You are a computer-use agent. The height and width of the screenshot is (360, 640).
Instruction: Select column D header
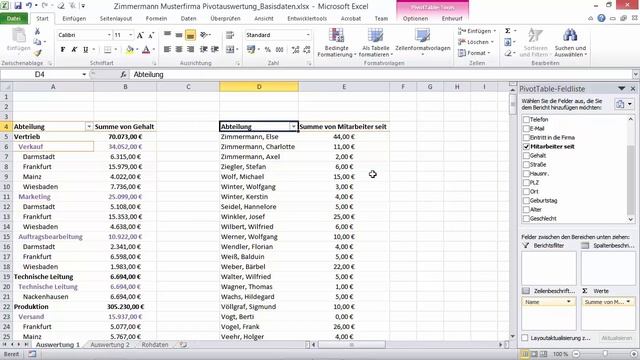[x=259, y=87]
